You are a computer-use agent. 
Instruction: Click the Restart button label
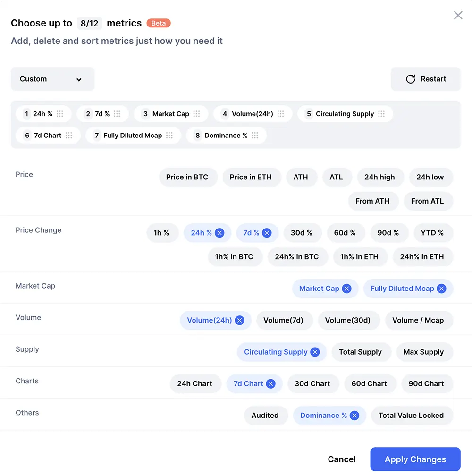[x=433, y=79]
